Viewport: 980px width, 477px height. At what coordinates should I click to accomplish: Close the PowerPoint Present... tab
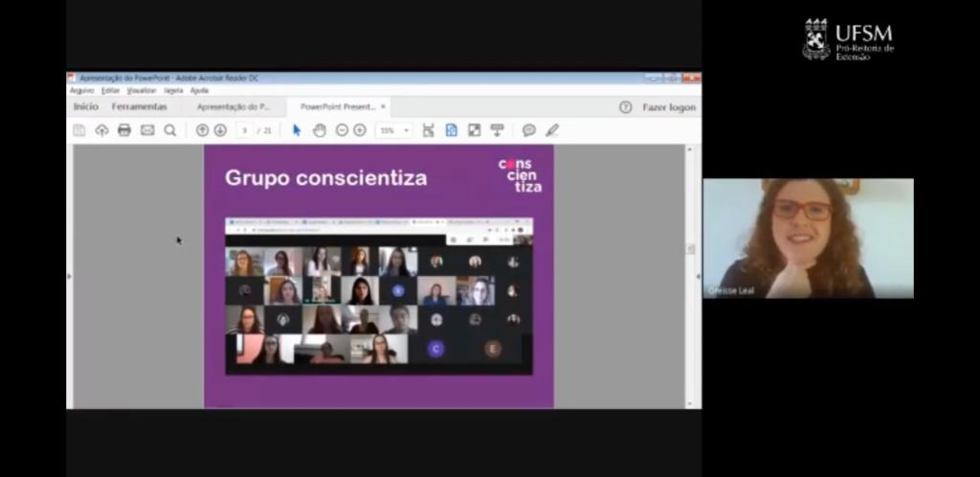coord(384,107)
